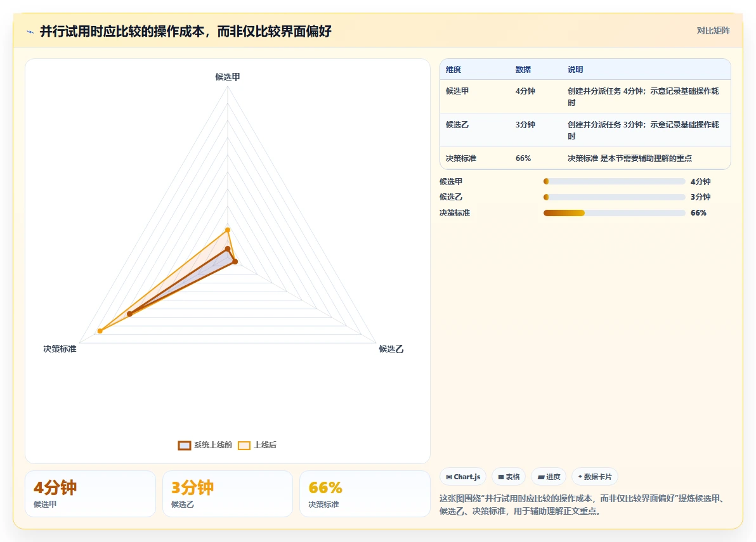Click the 维度 table column header

pyautogui.click(x=453, y=69)
